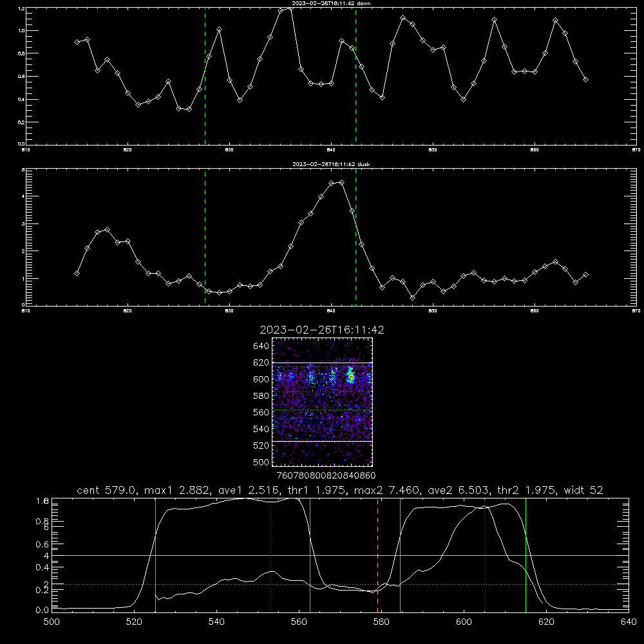
Task: Select the last diamond data point in dusk plot
Action: coord(585,275)
